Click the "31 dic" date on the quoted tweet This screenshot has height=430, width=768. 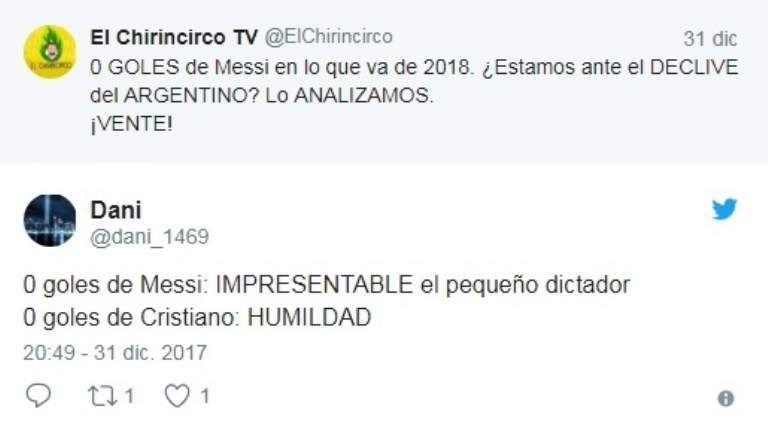(710, 39)
